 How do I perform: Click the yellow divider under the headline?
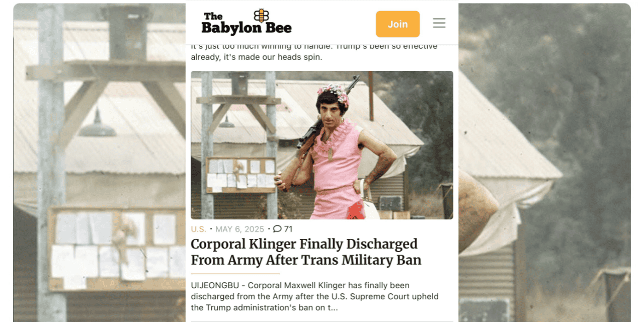[235, 274]
